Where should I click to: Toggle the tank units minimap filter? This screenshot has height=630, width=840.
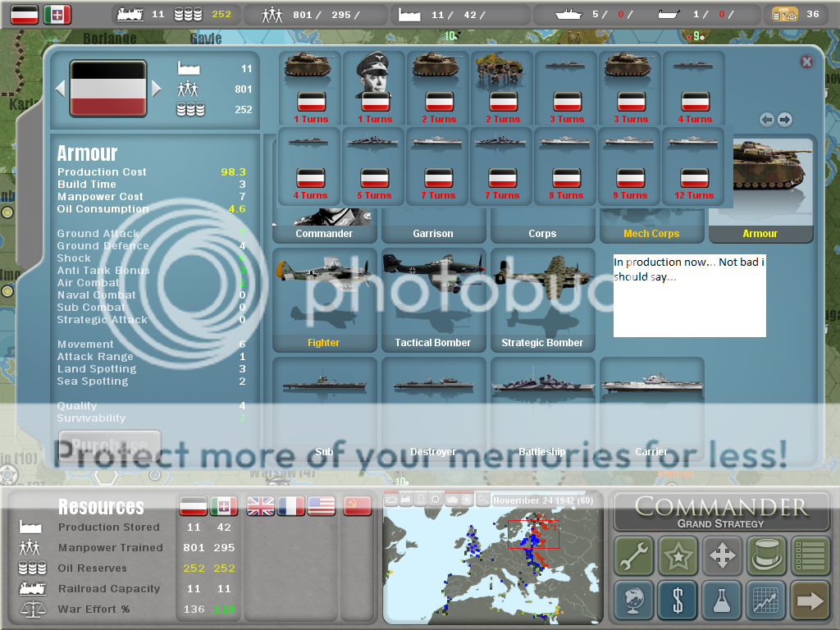coord(452,500)
